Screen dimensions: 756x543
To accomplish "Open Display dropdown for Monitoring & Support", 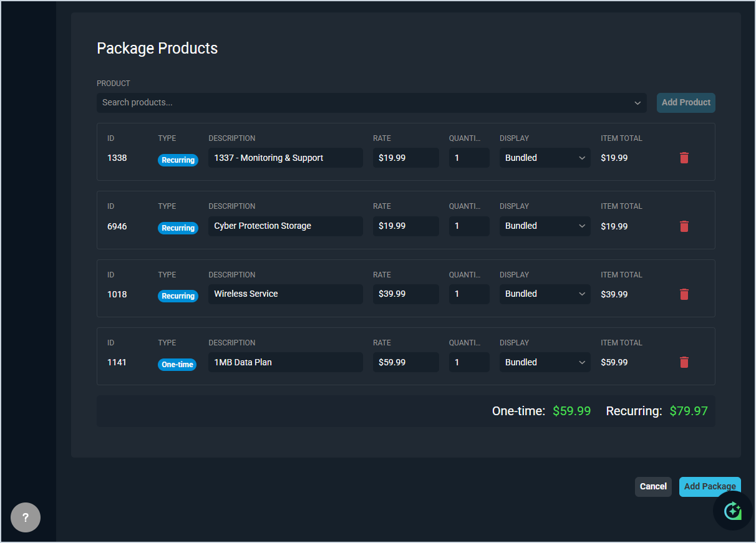I will pos(545,158).
